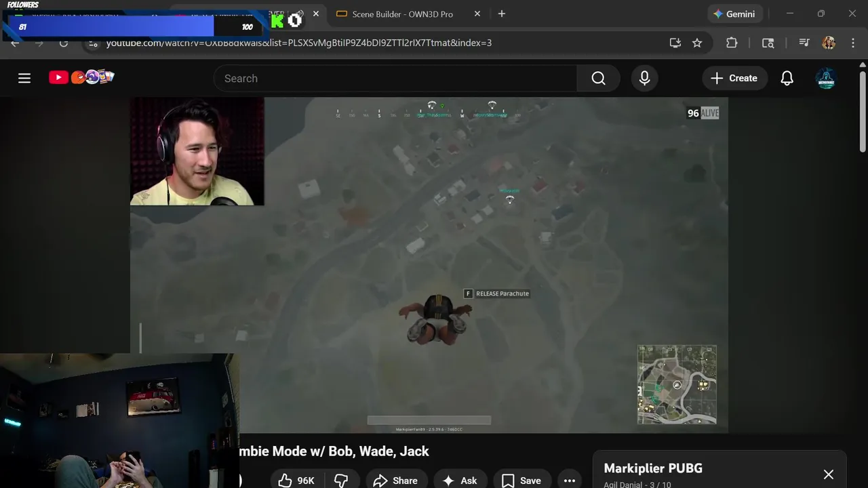Open a new browser tab
868x488 pixels.
[x=502, y=14]
